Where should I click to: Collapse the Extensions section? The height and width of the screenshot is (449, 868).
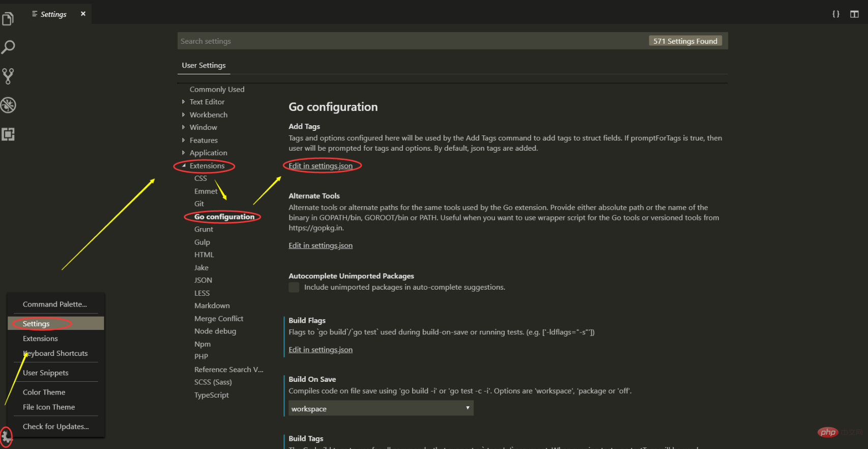pyautogui.click(x=184, y=165)
